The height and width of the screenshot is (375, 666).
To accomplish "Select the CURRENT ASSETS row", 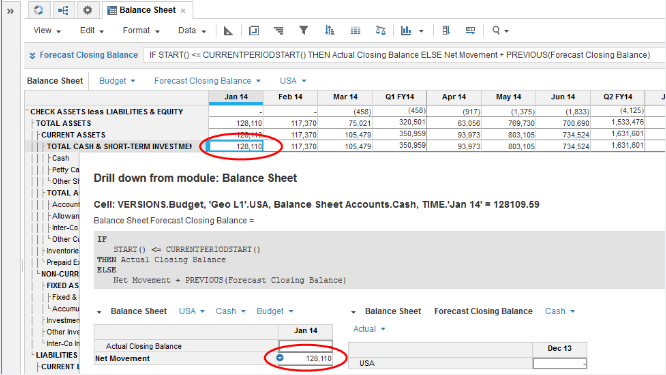I will click(73, 135).
